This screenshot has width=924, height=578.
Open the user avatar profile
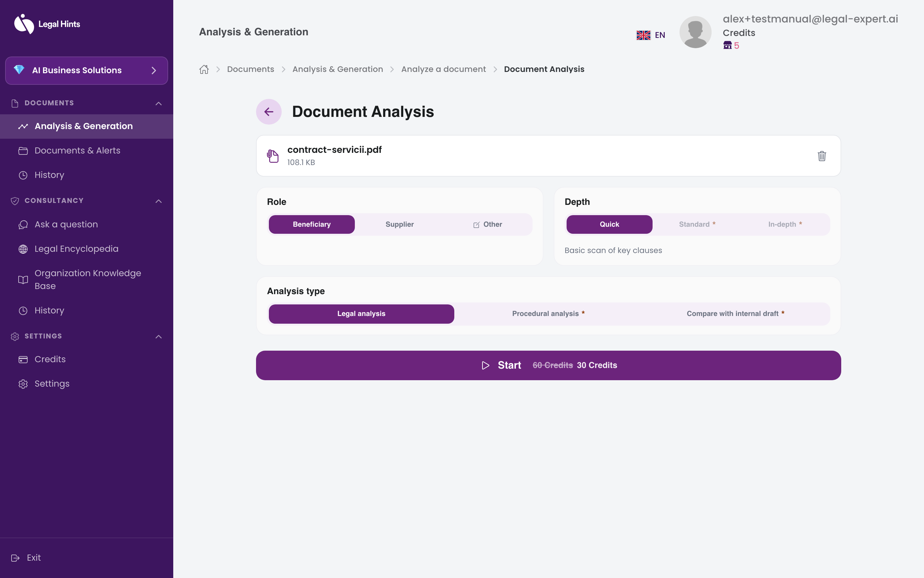[695, 32]
